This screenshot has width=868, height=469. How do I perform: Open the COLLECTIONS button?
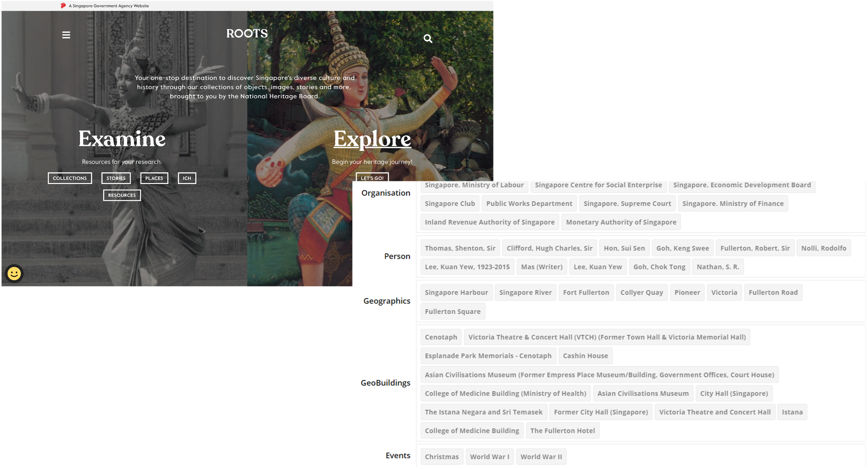click(x=70, y=178)
